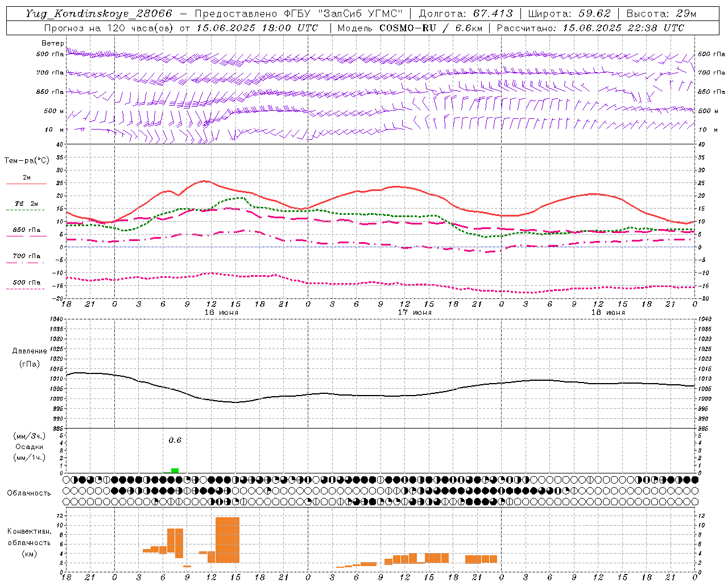Click the Облачность label

click(29, 493)
